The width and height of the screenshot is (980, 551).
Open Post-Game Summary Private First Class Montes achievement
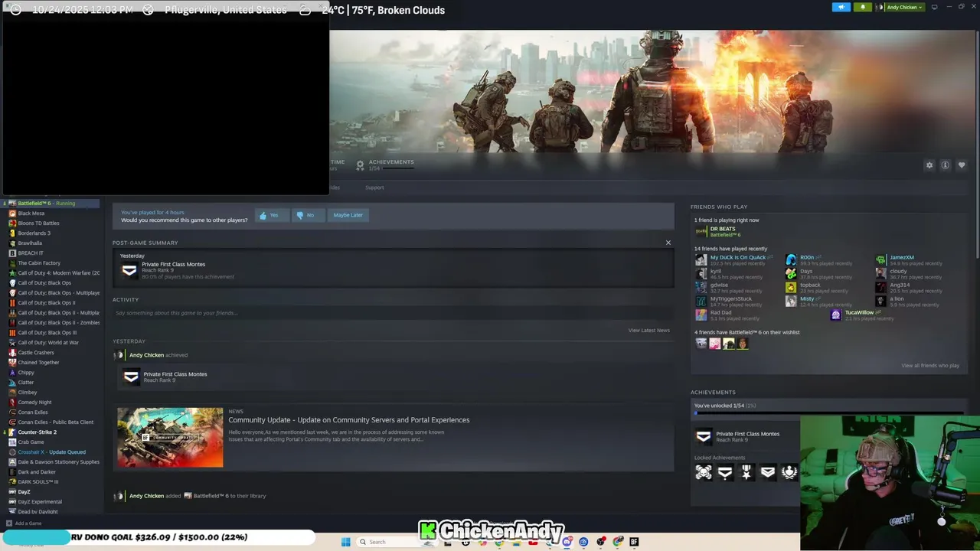pyautogui.click(x=172, y=270)
